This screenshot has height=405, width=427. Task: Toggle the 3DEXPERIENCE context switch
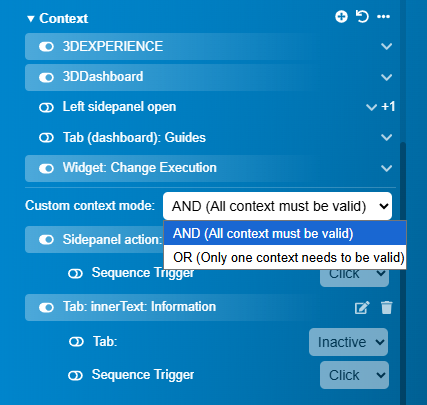coord(46,47)
